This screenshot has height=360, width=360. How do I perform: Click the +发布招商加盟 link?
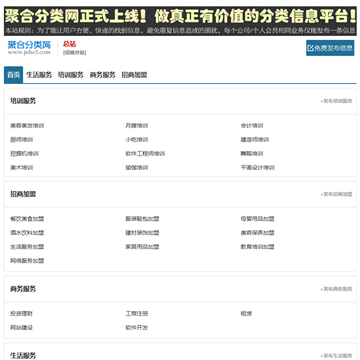pyautogui.click(x=336, y=194)
